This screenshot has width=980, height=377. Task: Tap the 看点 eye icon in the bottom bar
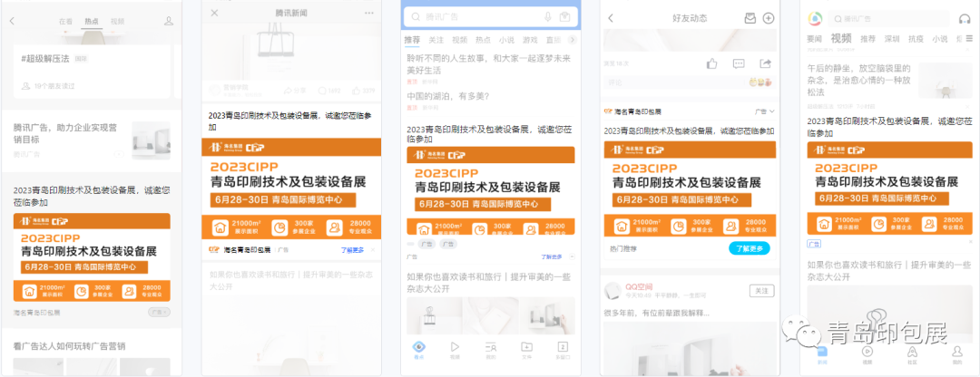click(419, 350)
